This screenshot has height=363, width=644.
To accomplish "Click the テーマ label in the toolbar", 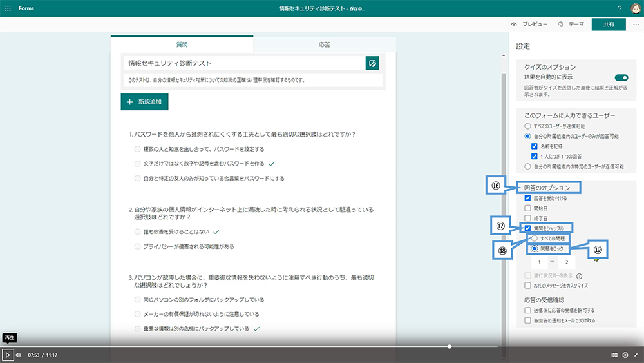I will [576, 25].
